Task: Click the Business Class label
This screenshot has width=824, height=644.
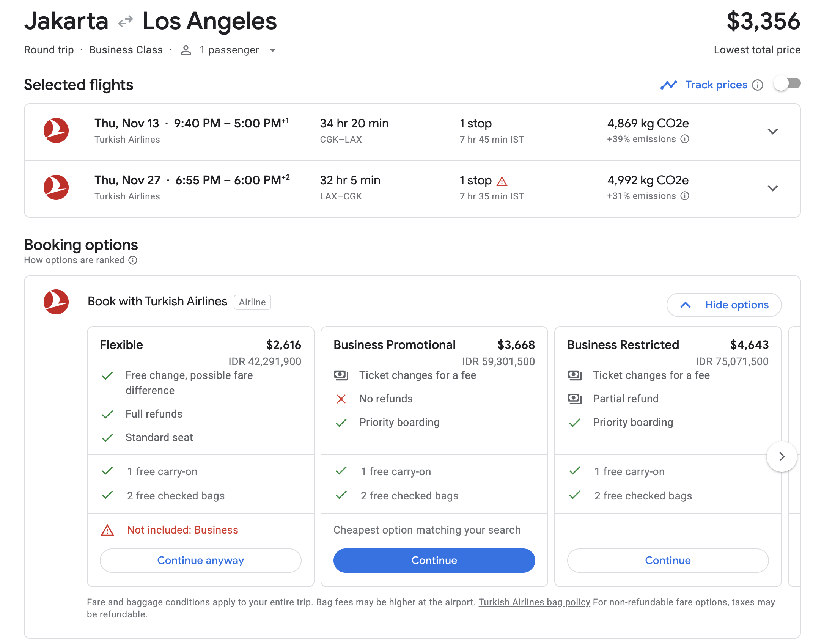Action: point(126,50)
